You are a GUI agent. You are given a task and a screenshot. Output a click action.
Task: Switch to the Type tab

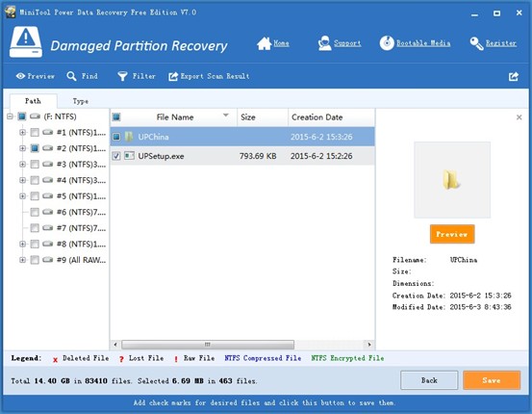pyautogui.click(x=81, y=101)
